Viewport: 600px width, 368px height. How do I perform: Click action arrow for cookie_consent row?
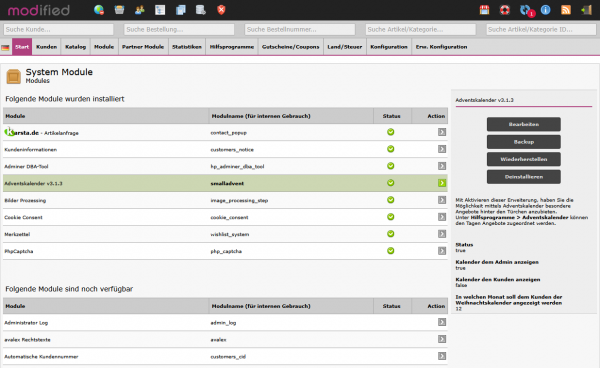point(442,217)
